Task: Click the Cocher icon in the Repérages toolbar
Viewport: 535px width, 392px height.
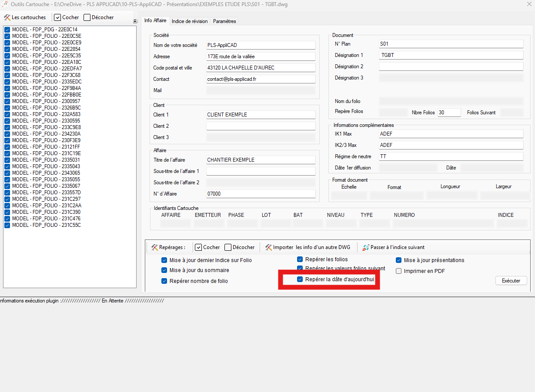Action: point(198,247)
